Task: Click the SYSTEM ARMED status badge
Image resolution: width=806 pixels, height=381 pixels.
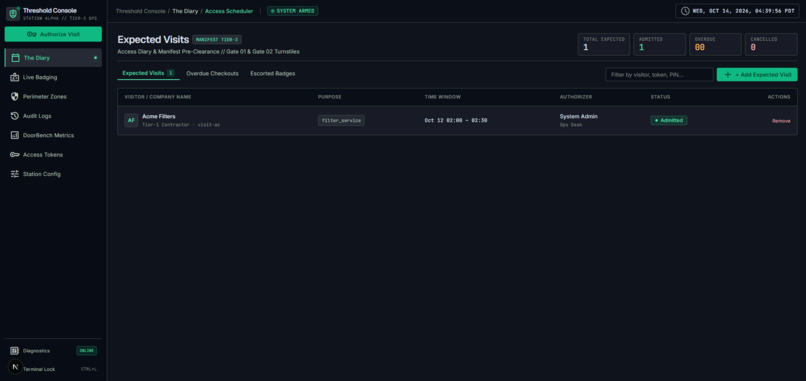Action: point(292,11)
